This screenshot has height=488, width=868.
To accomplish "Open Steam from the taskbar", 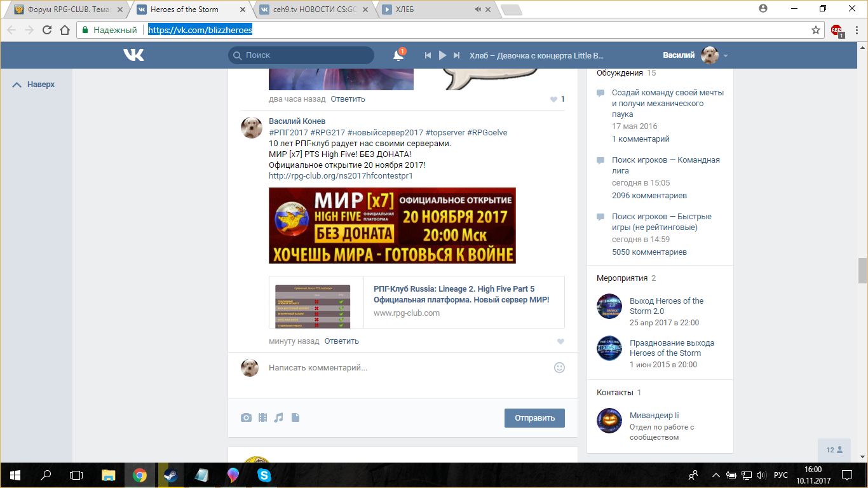I will pos(170,475).
